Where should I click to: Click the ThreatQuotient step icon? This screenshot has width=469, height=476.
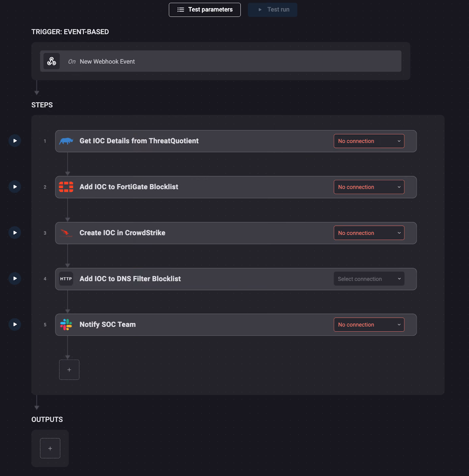click(66, 141)
